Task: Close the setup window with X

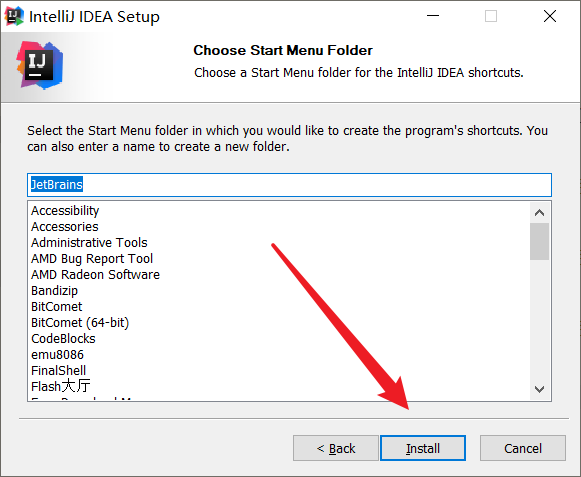Action: click(x=550, y=16)
